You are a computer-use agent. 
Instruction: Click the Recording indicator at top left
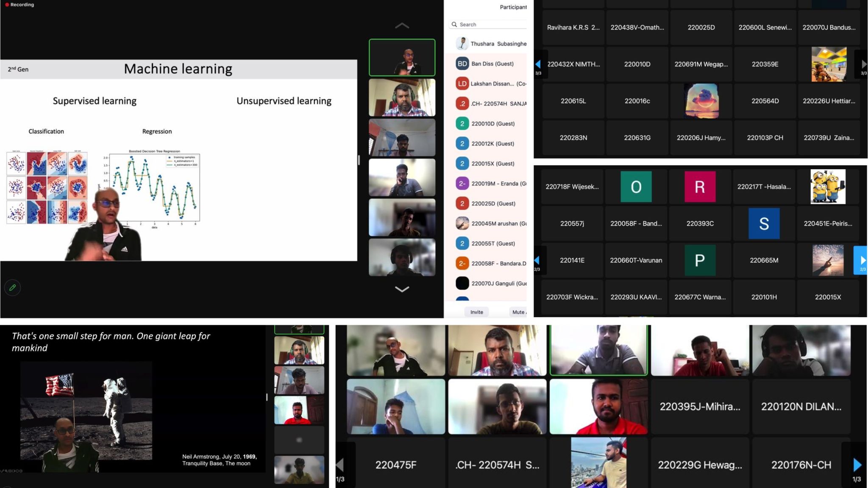[x=19, y=5]
